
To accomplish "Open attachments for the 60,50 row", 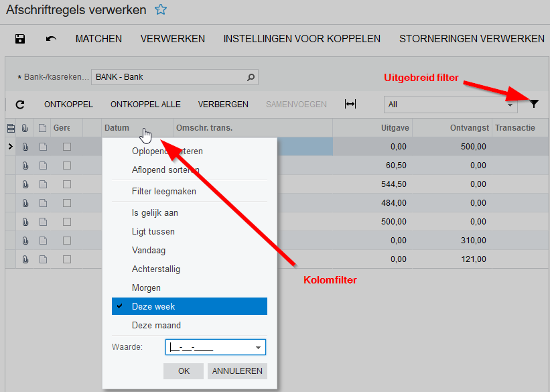I will tap(25, 166).
